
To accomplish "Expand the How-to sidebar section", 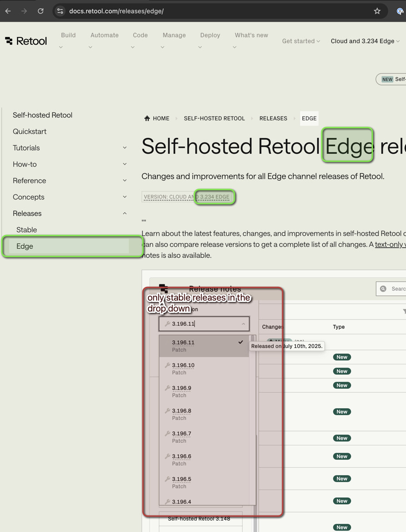I will [x=125, y=164].
